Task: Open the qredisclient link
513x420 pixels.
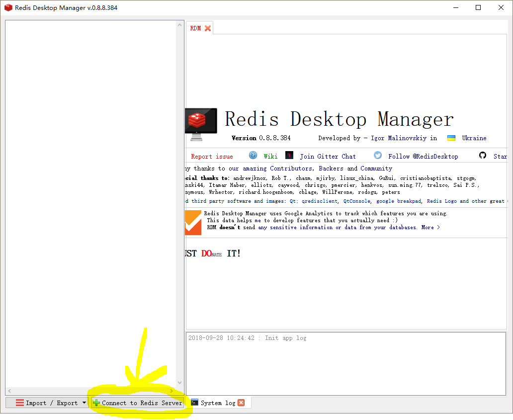Action: click(x=319, y=201)
